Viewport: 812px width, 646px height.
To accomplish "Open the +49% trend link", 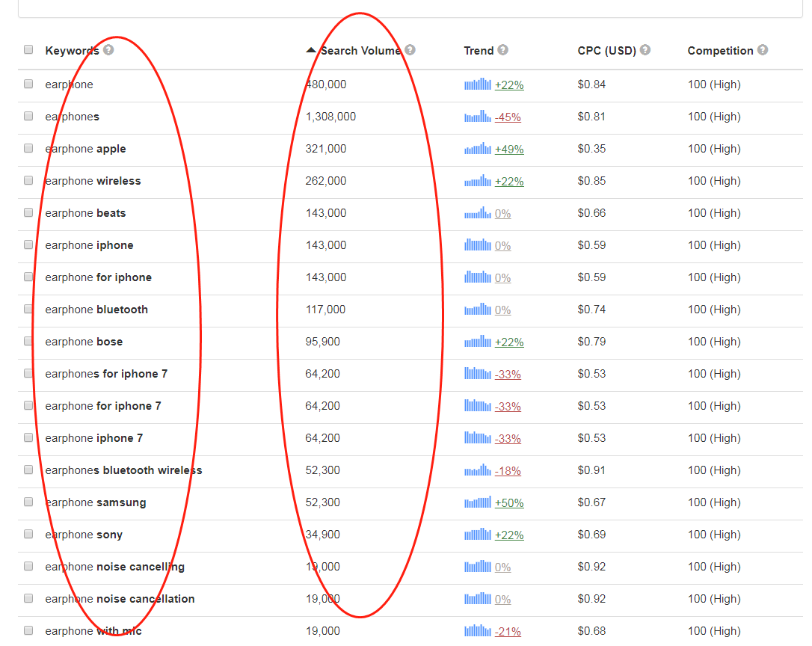I will coord(509,150).
